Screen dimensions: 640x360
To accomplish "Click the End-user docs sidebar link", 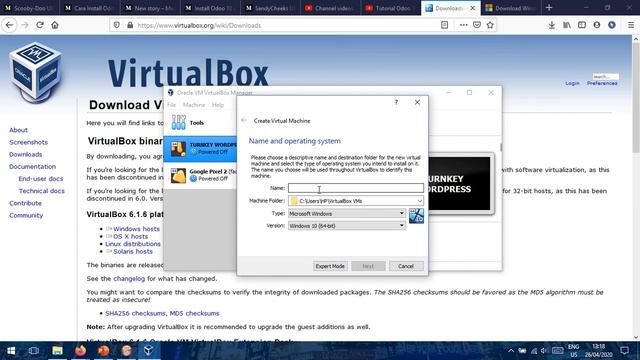I will click(41, 179).
